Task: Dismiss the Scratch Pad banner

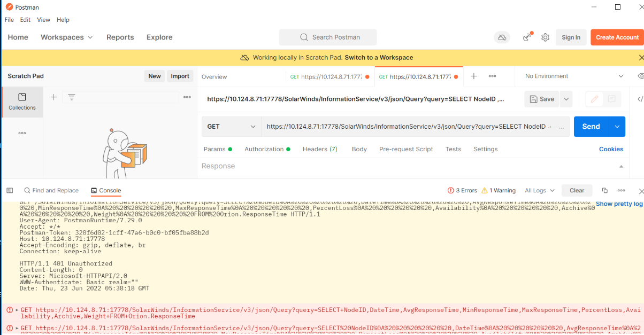Action: (641, 57)
